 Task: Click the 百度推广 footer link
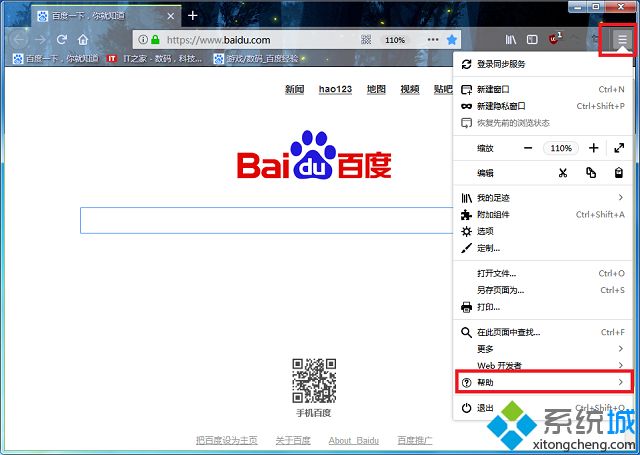point(415,440)
